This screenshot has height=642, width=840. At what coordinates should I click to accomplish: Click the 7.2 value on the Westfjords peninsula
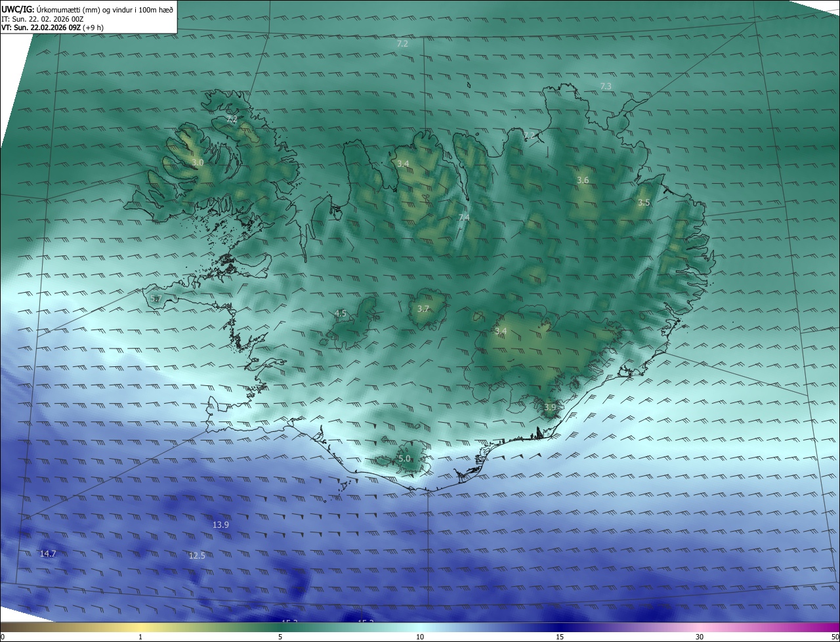pyautogui.click(x=232, y=119)
